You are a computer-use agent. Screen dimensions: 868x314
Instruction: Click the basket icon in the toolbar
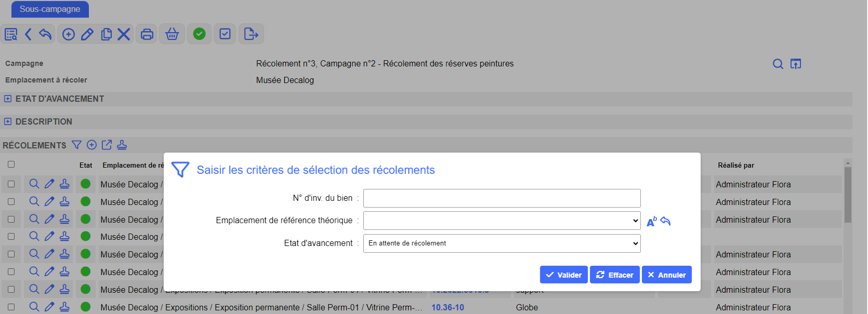point(172,34)
